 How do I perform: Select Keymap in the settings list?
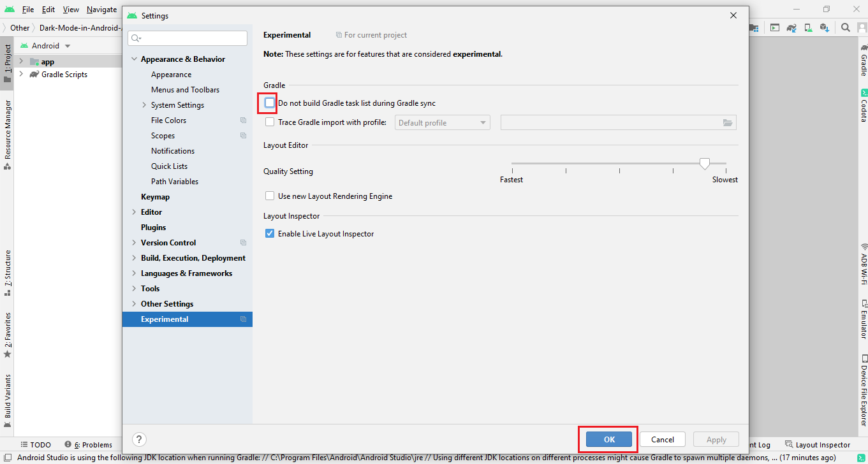click(x=155, y=197)
